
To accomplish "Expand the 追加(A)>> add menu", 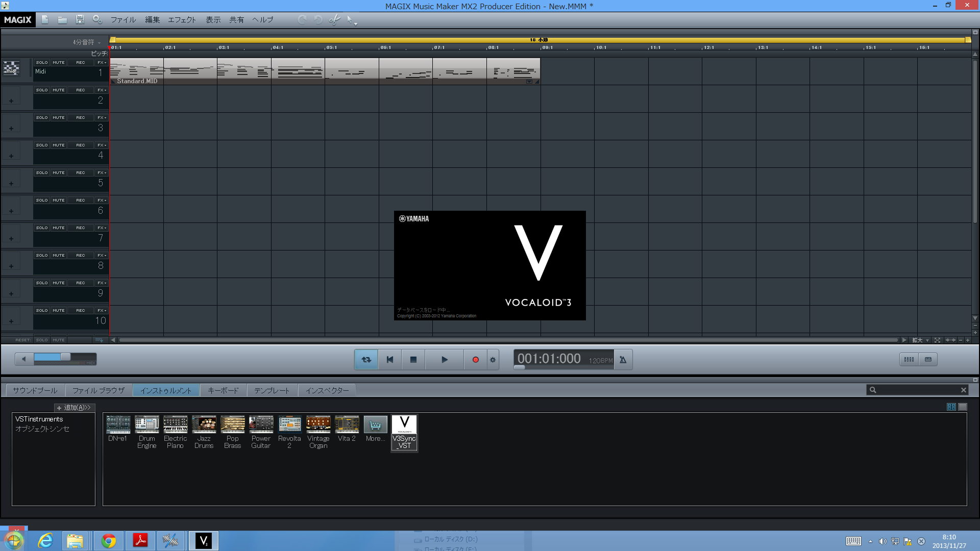I will coord(75,407).
